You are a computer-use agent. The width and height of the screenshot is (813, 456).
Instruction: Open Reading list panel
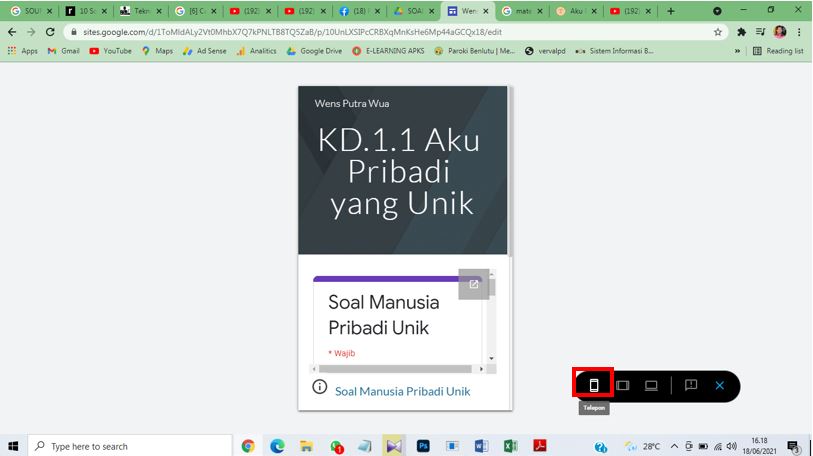778,51
